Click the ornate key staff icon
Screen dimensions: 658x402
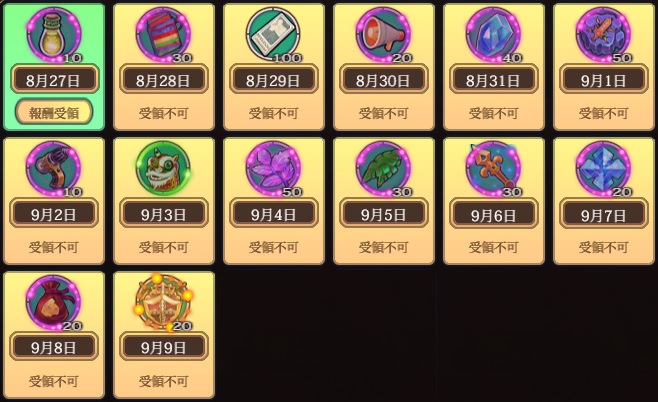click(x=494, y=169)
